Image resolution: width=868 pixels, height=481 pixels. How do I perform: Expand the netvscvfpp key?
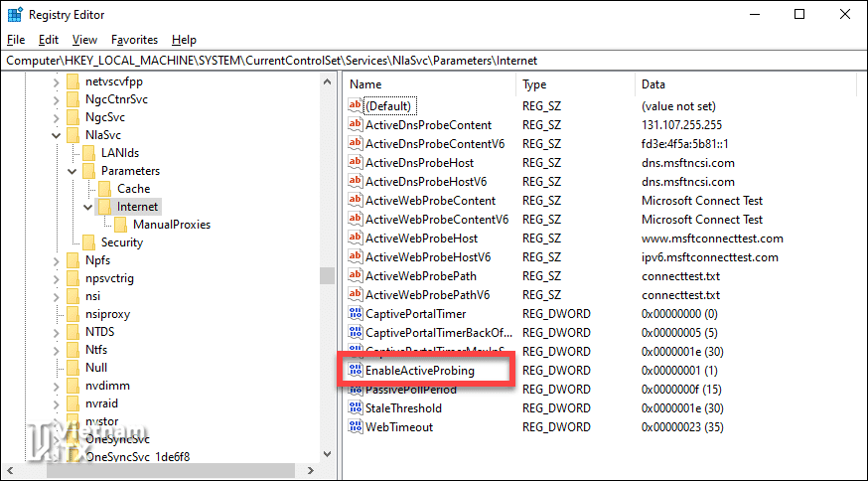(57, 81)
